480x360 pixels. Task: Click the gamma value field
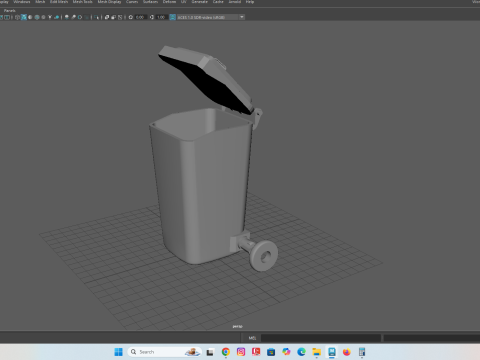pos(162,17)
